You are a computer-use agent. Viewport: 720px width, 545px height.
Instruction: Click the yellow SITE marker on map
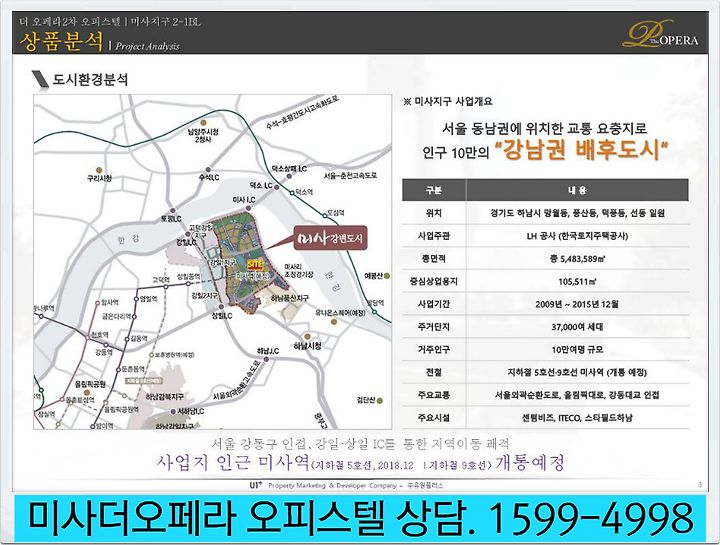(254, 265)
